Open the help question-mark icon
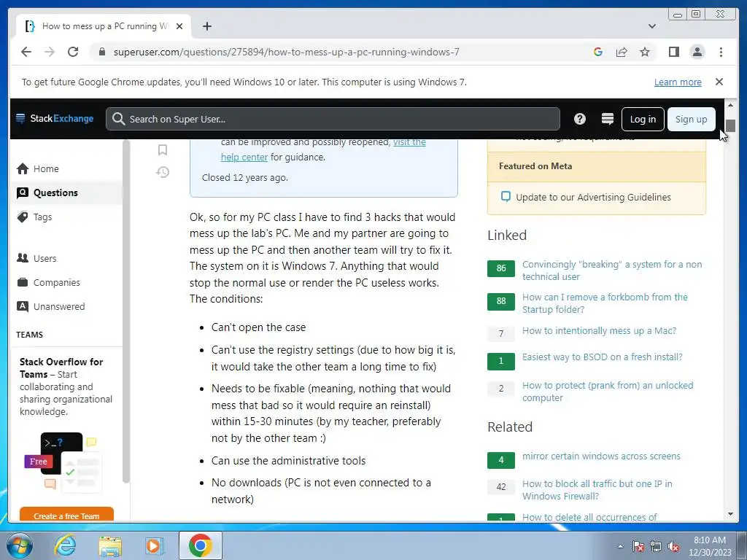This screenshot has width=747, height=560. point(579,119)
